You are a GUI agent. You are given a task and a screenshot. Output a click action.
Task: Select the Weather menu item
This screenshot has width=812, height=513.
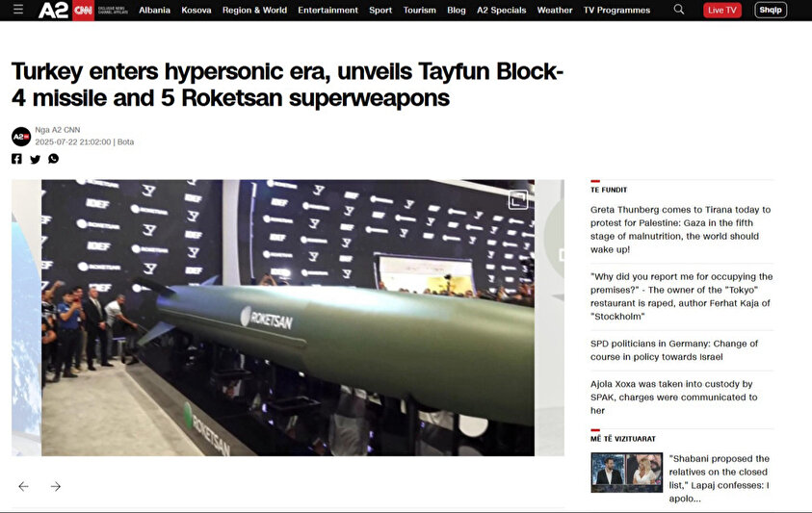tap(555, 10)
